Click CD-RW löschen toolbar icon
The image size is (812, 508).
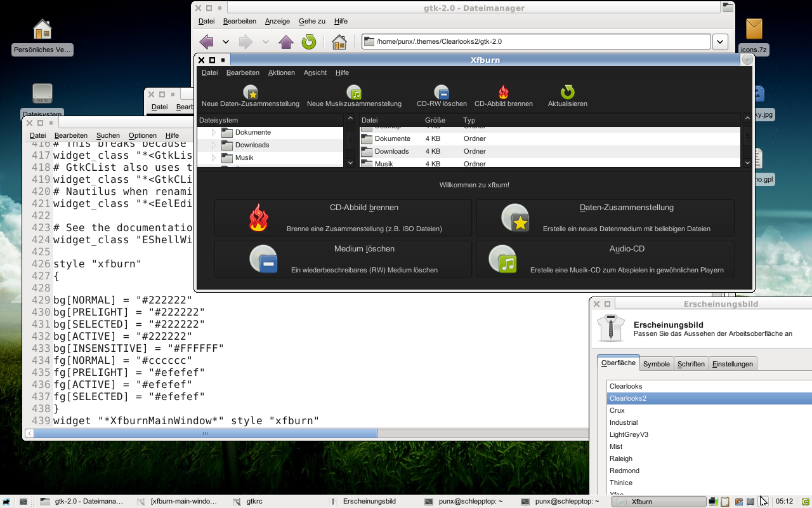point(442,93)
